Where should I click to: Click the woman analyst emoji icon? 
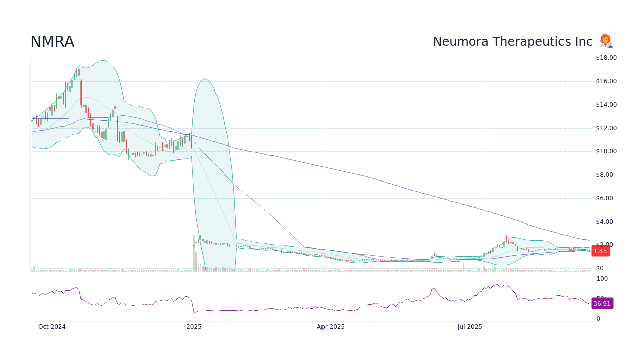click(606, 41)
